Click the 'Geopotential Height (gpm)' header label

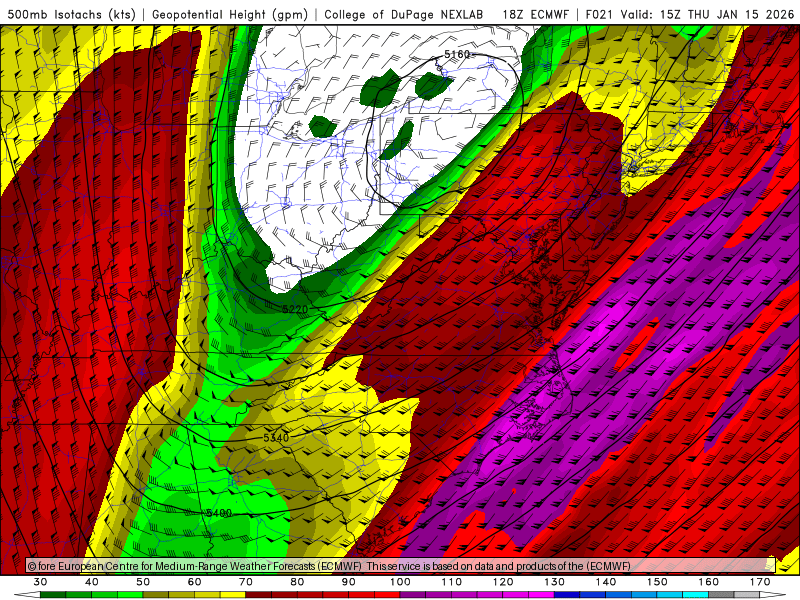[x=230, y=14]
